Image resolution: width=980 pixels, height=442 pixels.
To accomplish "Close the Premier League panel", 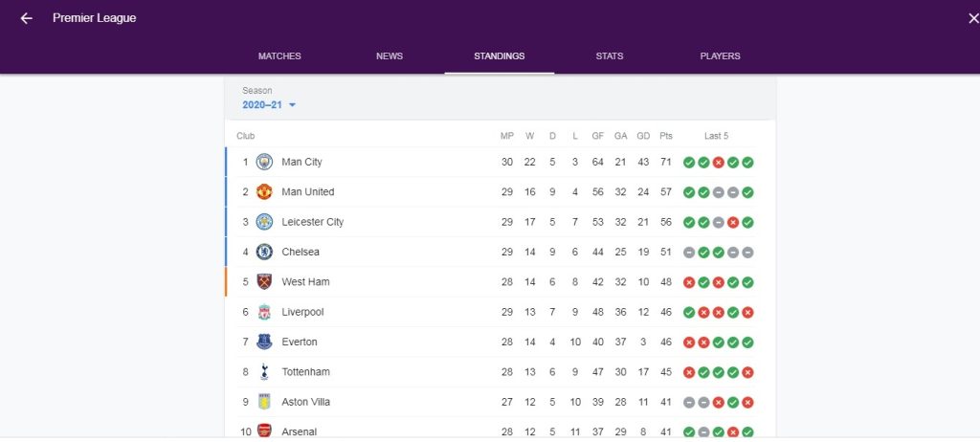I will [x=973, y=18].
